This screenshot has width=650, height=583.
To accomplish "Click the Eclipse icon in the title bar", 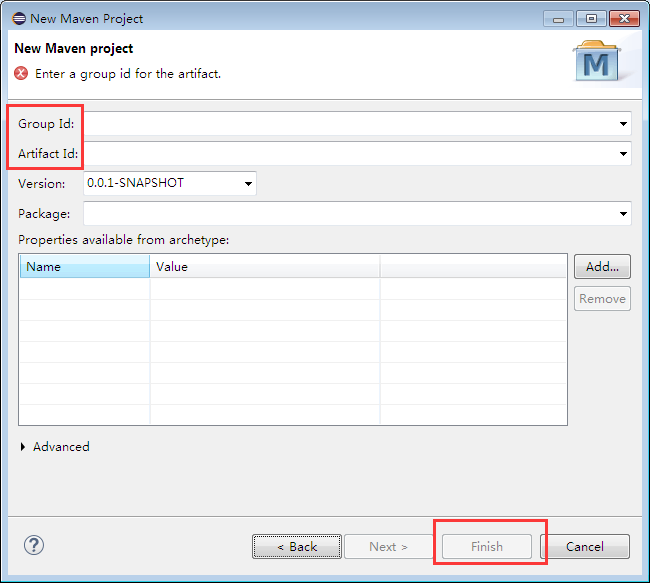I will coord(19,19).
